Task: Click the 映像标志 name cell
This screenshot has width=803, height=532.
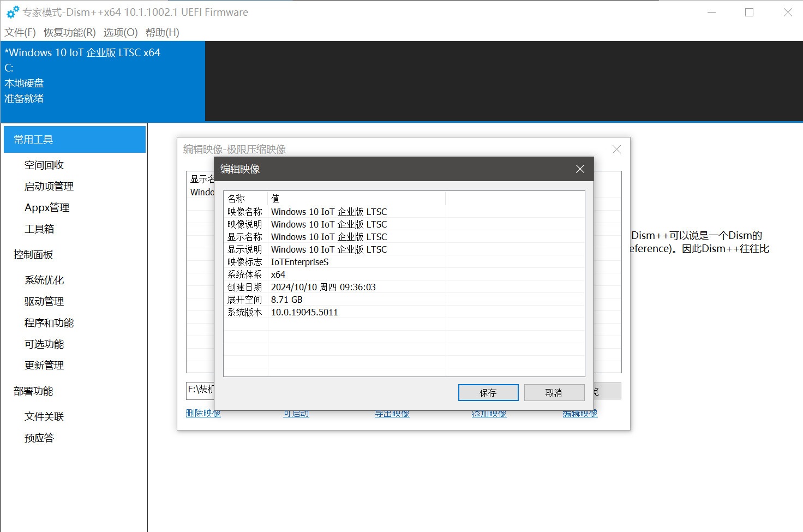Action: tap(245, 262)
